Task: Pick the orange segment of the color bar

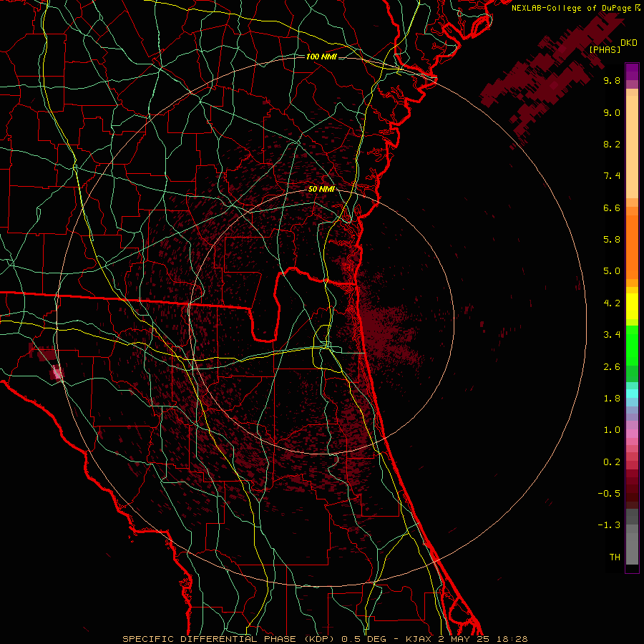Action: [632, 247]
